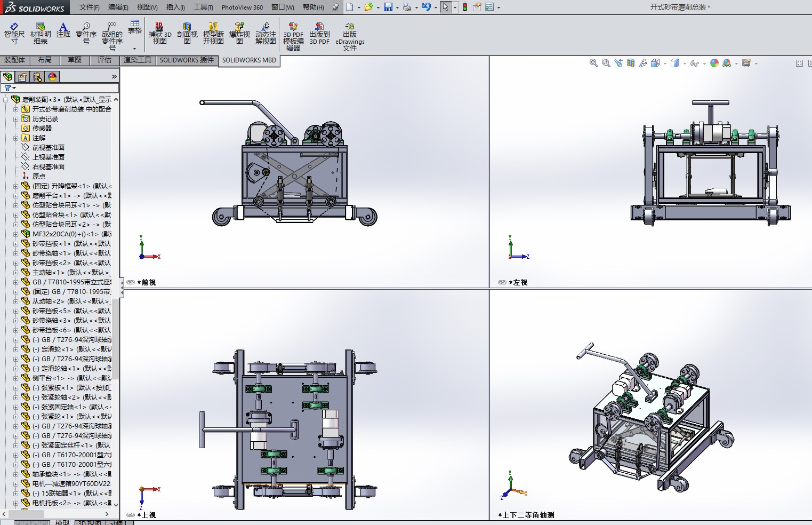Click the Save disk icon
Image resolution: width=812 pixels, height=525 pixels.
tap(388, 7)
